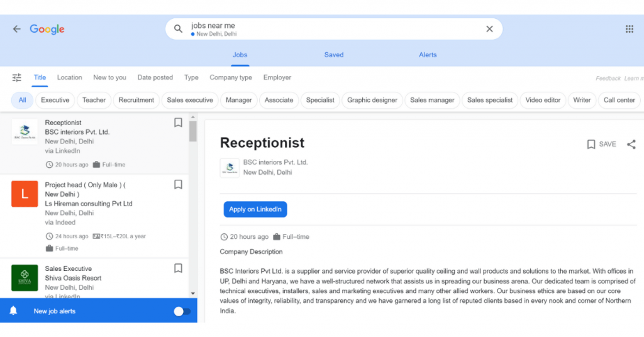This screenshot has width=644, height=337.
Task: Filter by Sales specialist chip
Action: pyautogui.click(x=490, y=100)
